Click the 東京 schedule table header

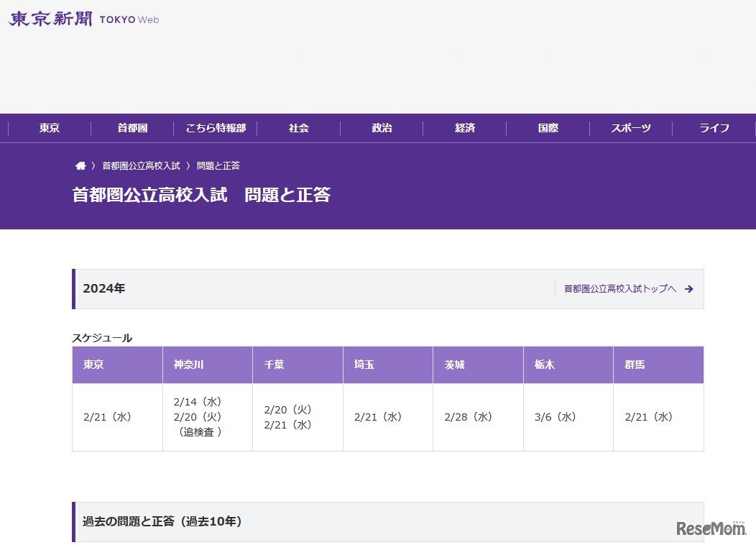click(117, 365)
